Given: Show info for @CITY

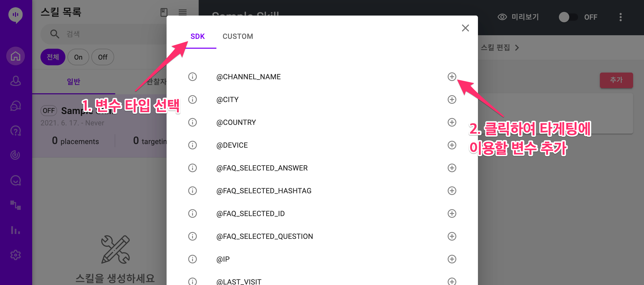Looking at the screenshot, I should click(x=193, y=99).
